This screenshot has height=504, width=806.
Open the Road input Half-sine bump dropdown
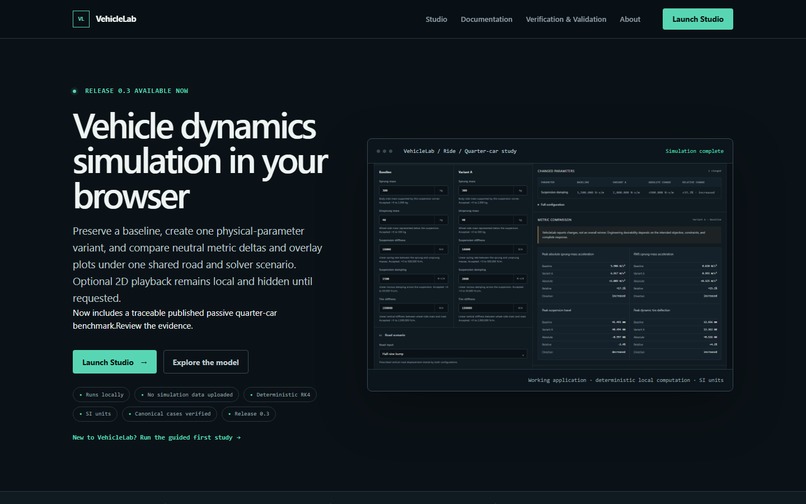(452, 354)
